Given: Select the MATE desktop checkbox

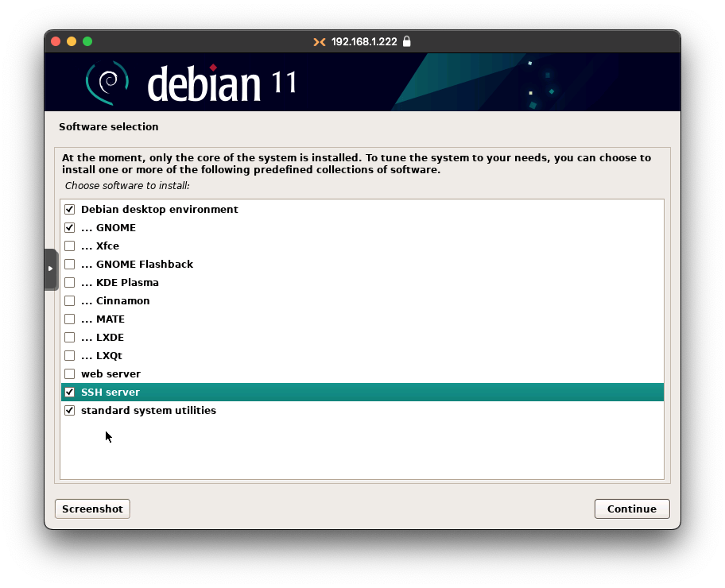Looking at the screenshot, I should [70, 319].
